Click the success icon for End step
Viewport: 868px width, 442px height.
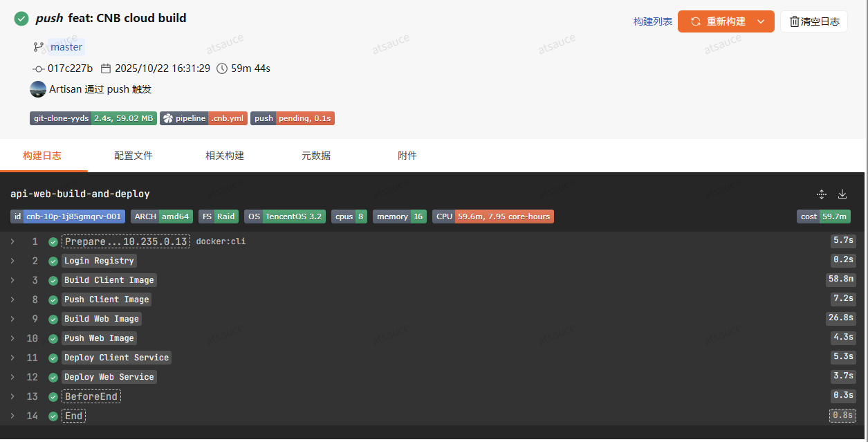(53, 416)
